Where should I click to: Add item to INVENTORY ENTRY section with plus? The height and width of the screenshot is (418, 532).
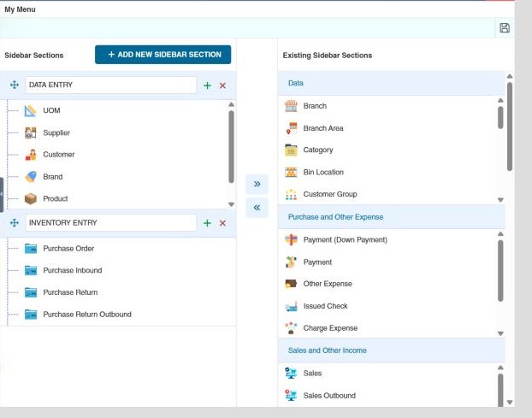207,223
